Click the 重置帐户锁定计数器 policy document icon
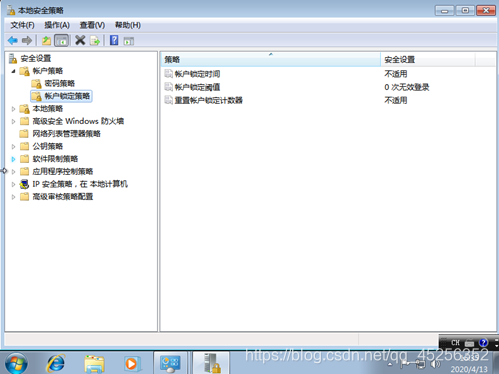499x374 pixels. (169, 100)
